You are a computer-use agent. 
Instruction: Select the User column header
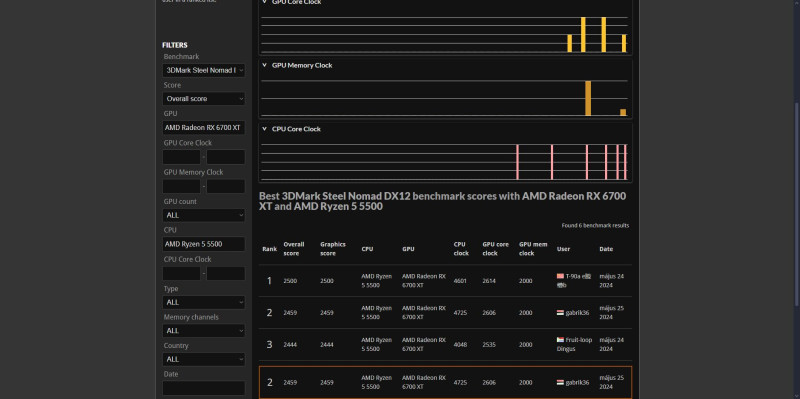point(563,249)
